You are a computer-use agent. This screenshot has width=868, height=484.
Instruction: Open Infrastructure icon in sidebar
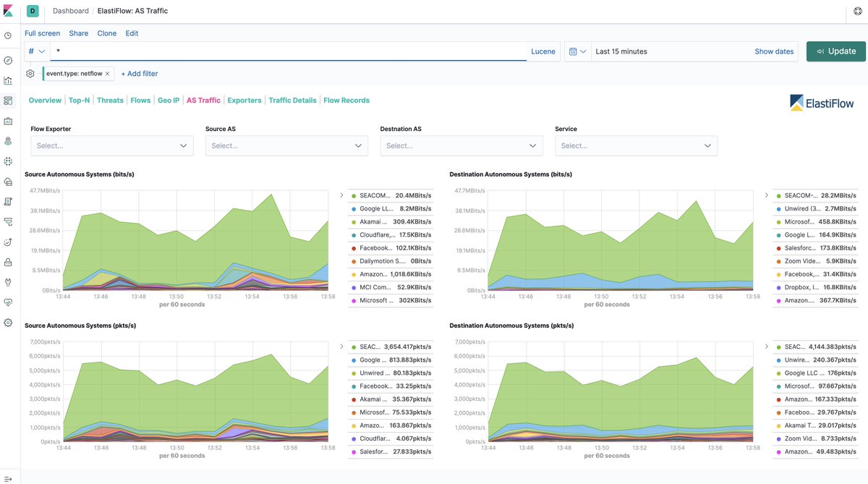pos(8,181)
